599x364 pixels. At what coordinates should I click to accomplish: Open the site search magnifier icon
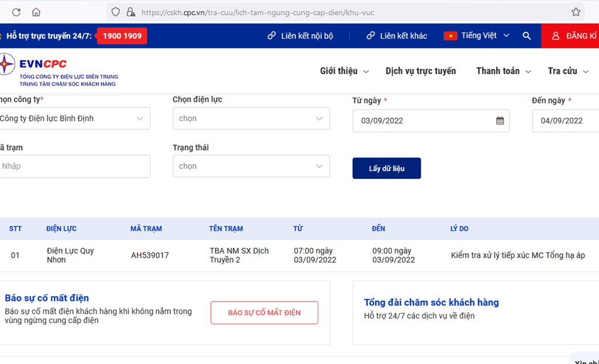(526, 36)
